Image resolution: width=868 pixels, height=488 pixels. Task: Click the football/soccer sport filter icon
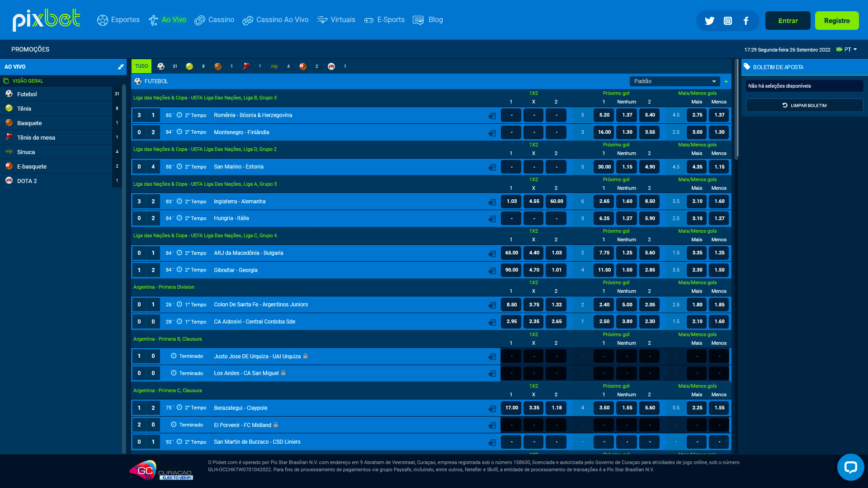click(x=160, y=66)
